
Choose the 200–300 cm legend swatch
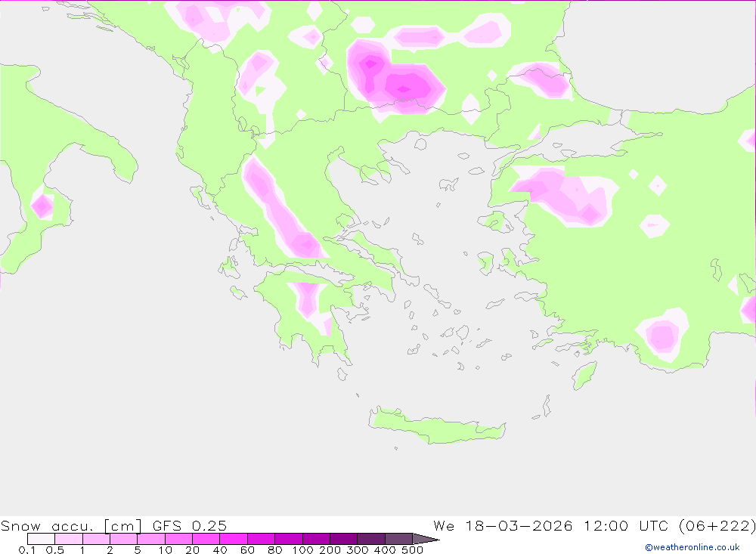(344, 539)
